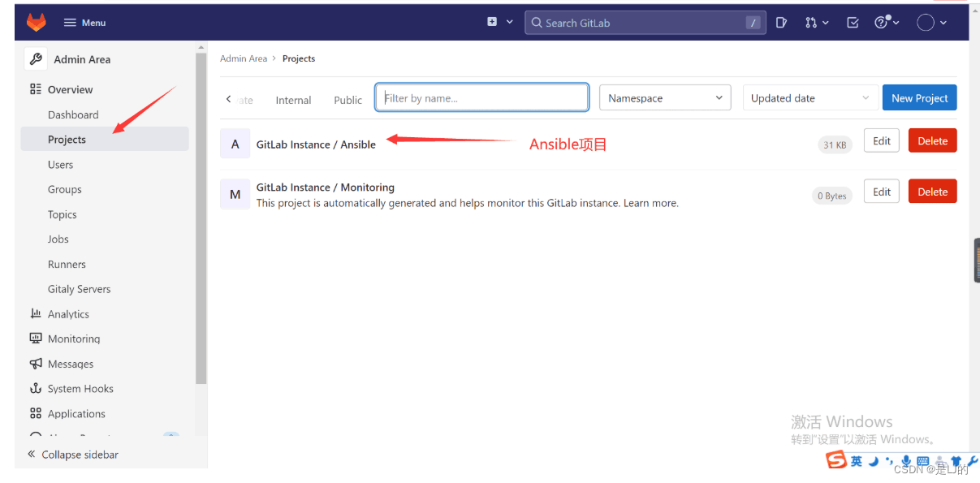The image size is (980, 483).
Task: Select Projects in sidebar
Action: coord(106,140)
